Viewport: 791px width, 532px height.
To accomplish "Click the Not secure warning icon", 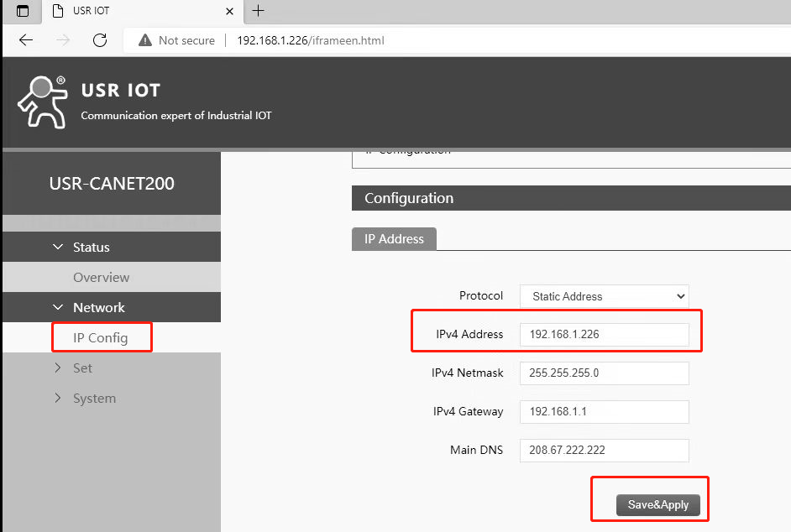I will (x=145, y=39).
